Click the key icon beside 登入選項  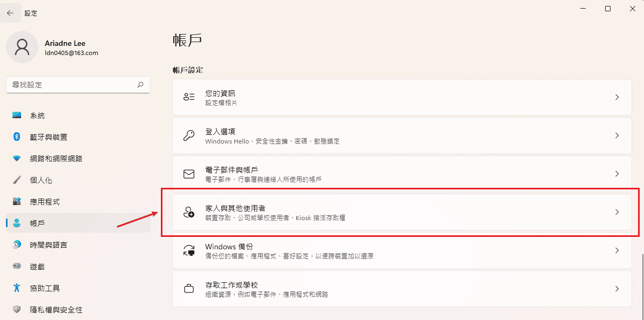(188, 135)
